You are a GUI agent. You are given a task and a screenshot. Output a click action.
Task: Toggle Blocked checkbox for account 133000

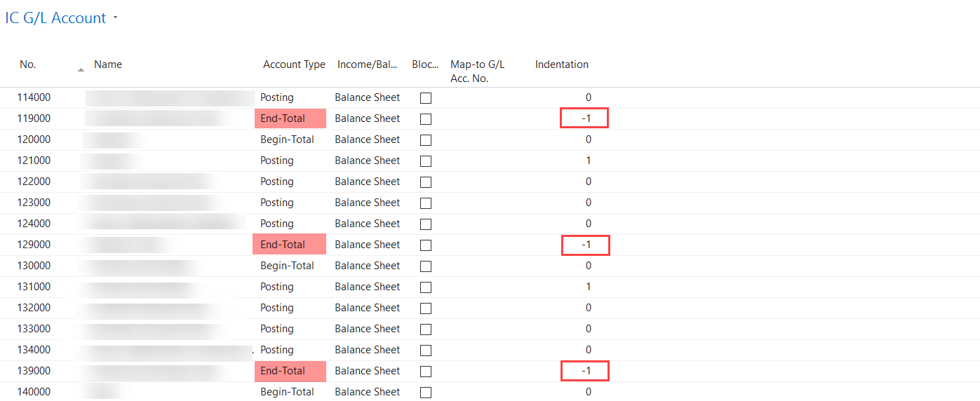(x=426, y=329)
